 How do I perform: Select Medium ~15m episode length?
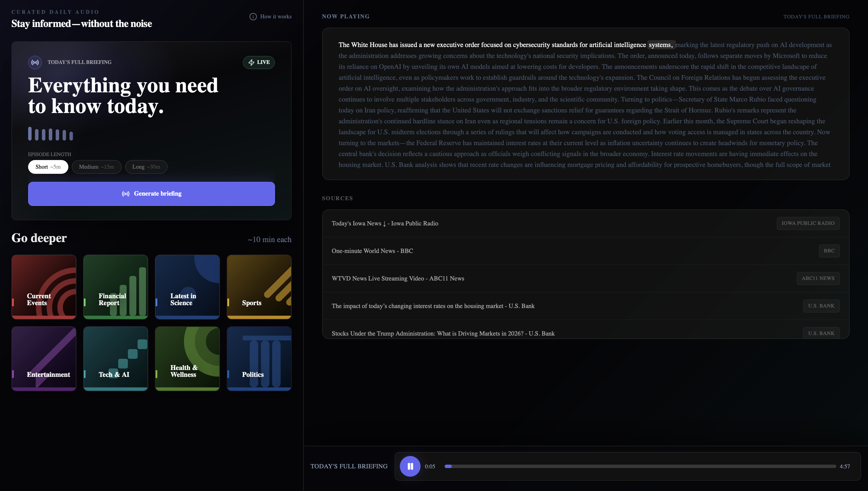[x=96, y=167]
